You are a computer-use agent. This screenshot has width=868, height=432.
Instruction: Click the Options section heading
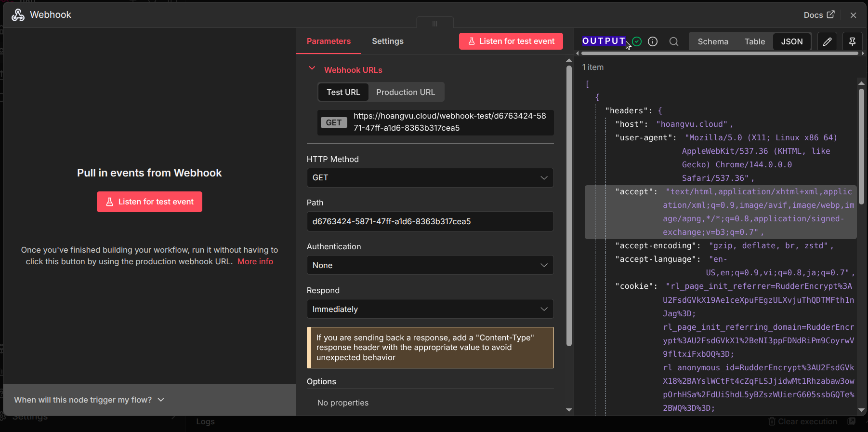click(321, 381)
